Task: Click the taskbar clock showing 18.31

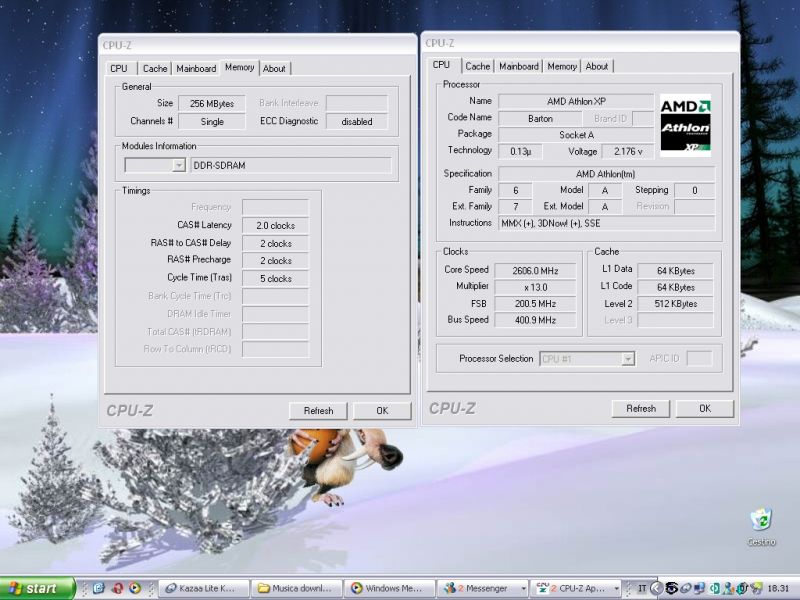Action: [778, 589]
